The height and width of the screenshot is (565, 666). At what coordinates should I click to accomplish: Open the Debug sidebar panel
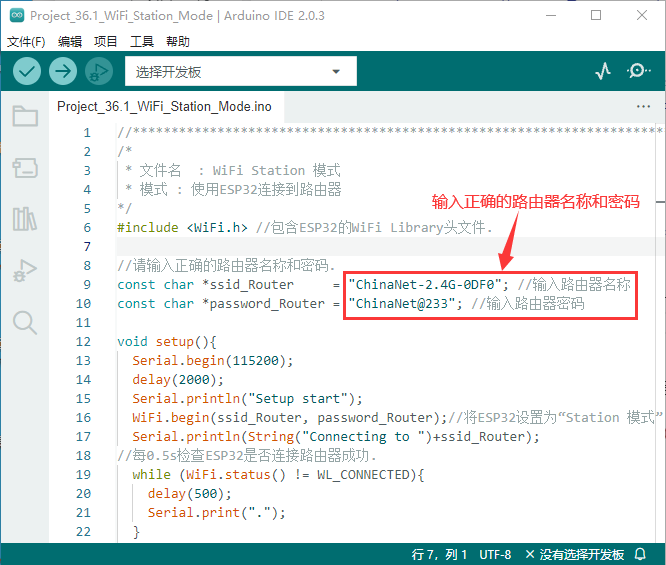coord(25,270)
